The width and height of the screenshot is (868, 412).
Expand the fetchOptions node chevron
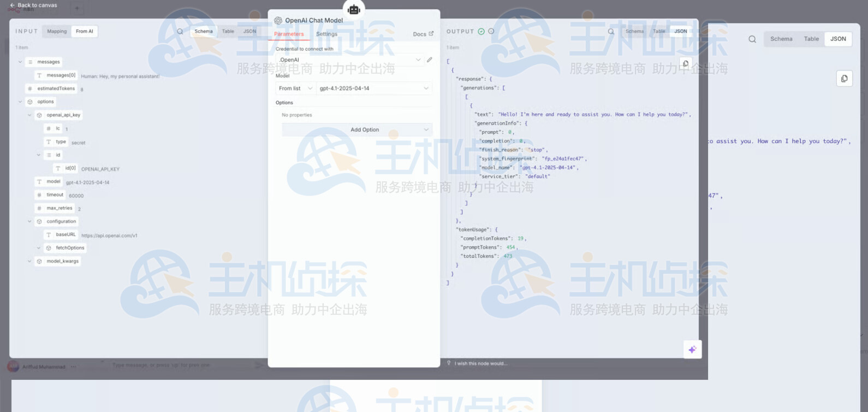pos(39,248)
